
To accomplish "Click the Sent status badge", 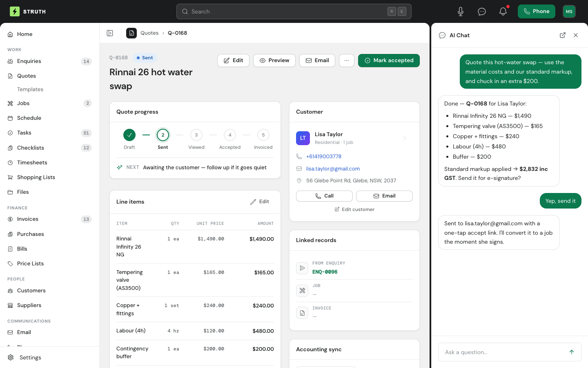I will click(x=145, y=58).
